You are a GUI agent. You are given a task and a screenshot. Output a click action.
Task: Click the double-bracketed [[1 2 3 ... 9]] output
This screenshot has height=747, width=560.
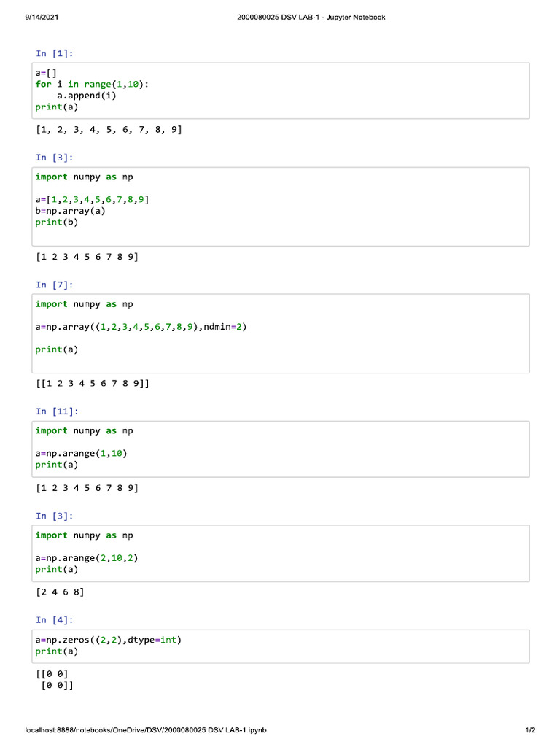tap(93, 382)
